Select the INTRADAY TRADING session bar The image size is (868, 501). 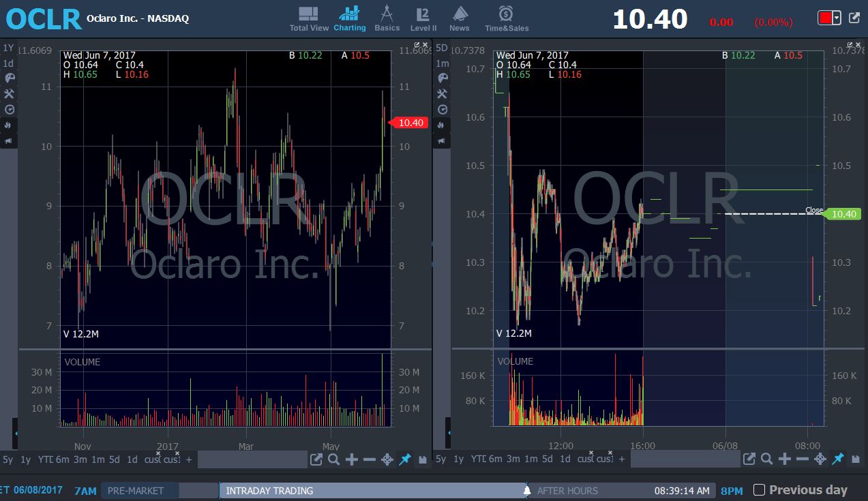(372, 491)
